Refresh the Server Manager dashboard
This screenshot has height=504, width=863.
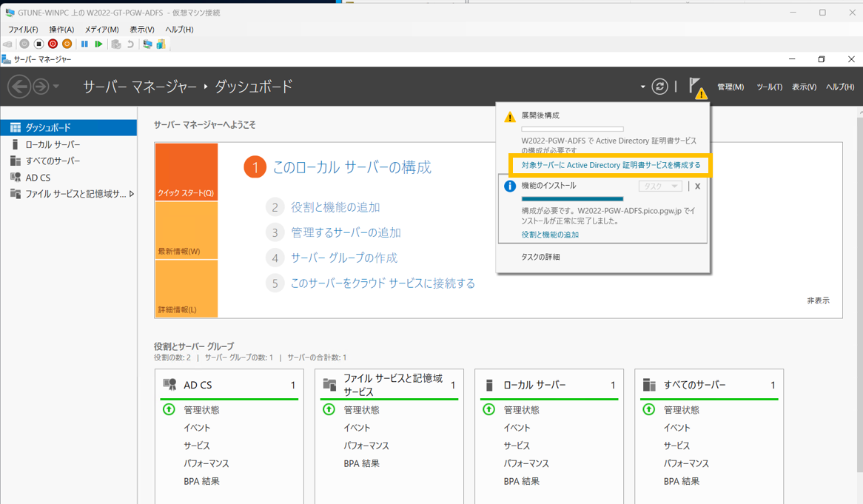(659, 87)
